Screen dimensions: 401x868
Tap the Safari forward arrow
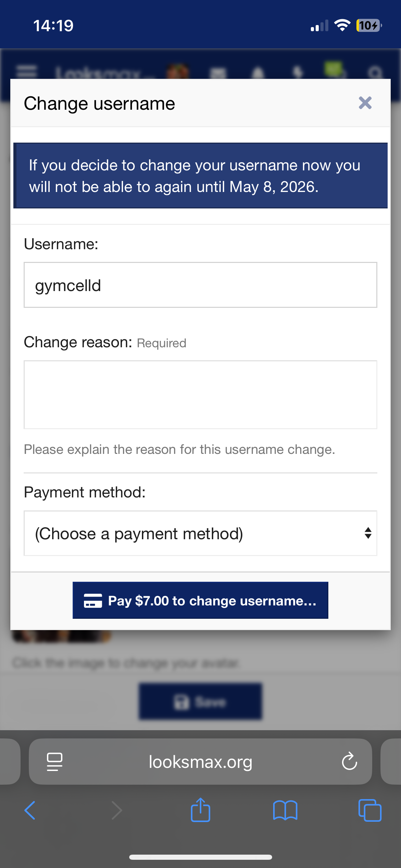pyautogui.click(x=117, y=810)
